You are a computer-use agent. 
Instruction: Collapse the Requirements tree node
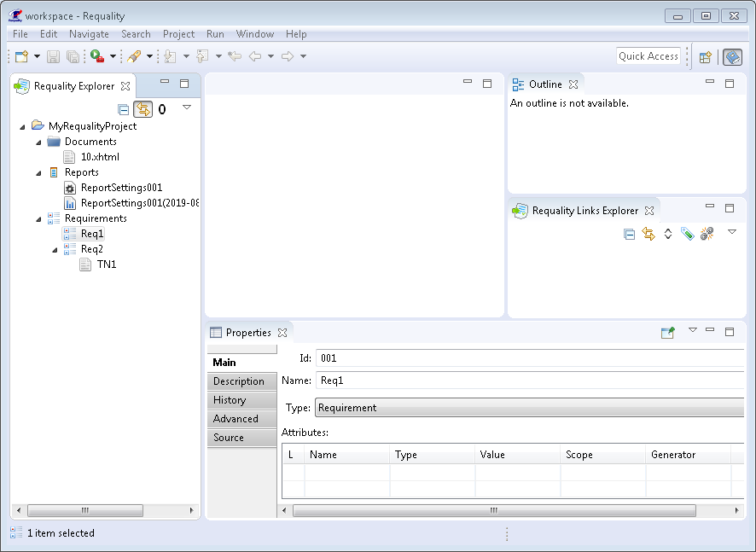38,219
